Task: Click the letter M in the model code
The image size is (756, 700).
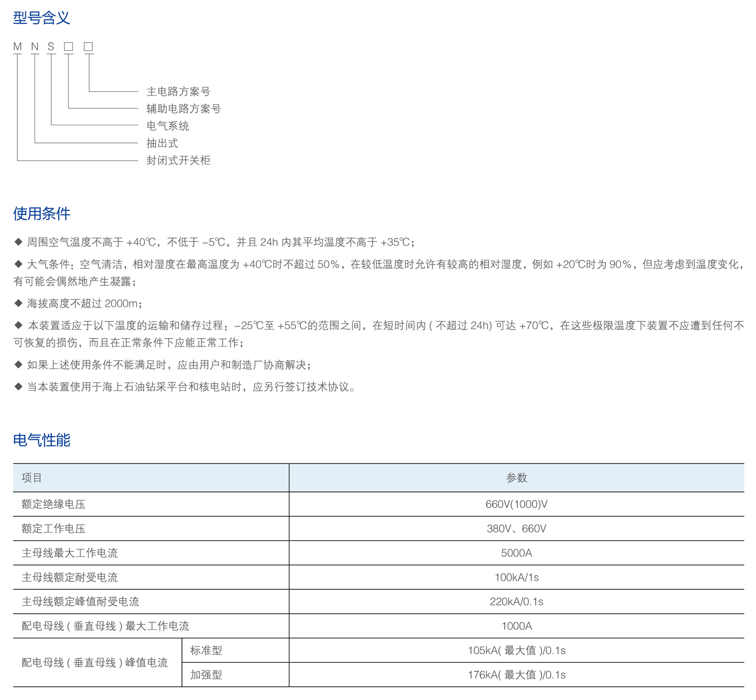Action: point(17,47)
